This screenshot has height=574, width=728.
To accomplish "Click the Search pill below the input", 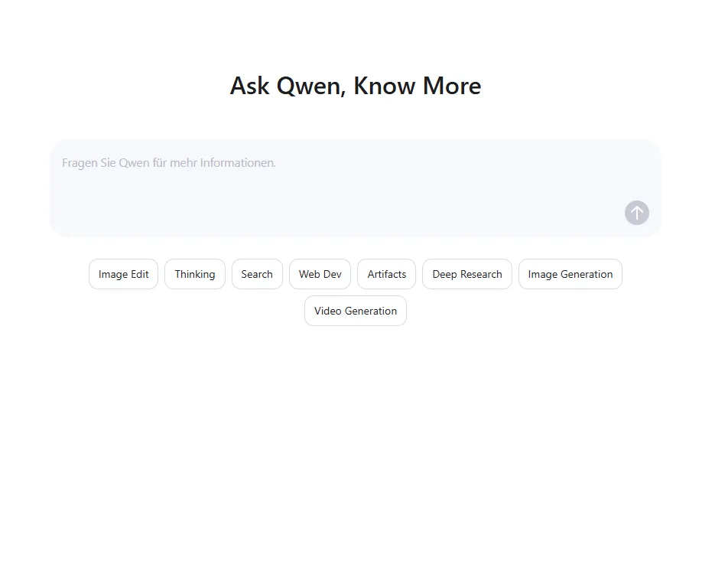I will [x=257, y=274].
